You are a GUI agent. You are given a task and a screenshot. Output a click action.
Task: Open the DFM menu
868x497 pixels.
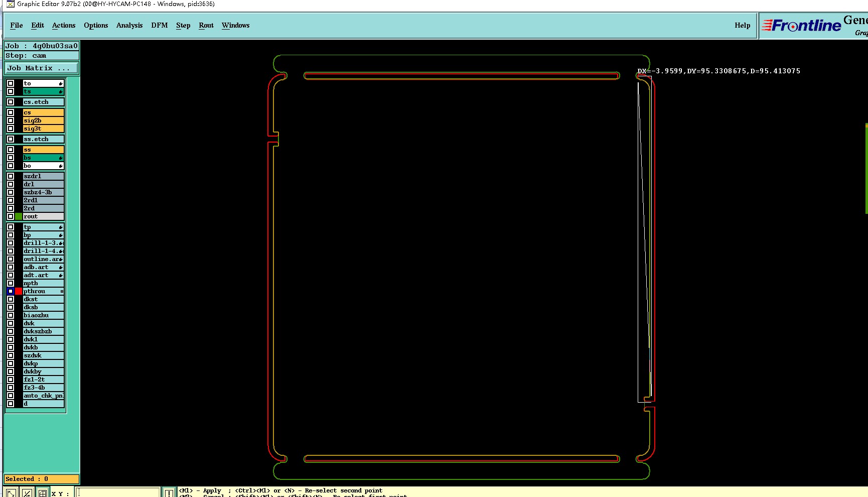click(160, 25)
